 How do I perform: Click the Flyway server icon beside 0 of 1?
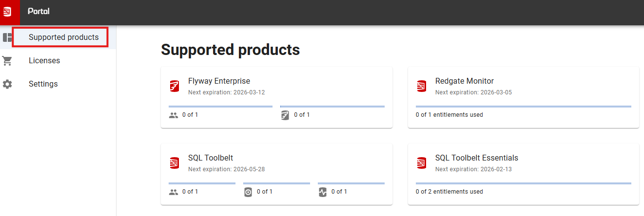[x=285, y=115]
